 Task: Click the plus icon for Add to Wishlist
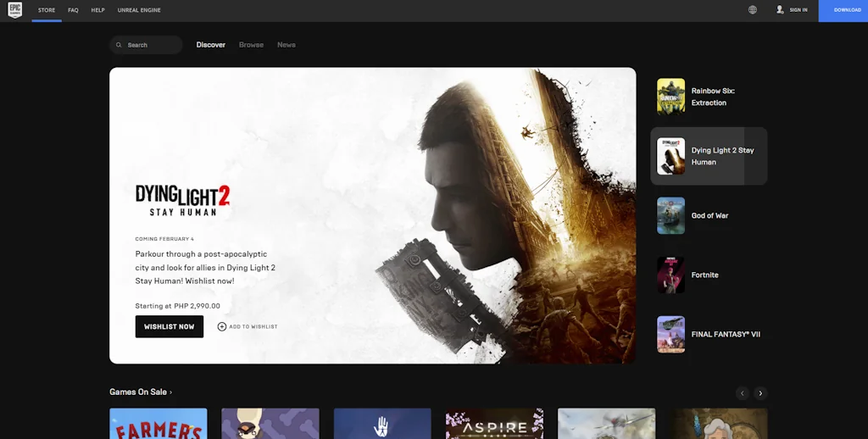coord(222,326)
